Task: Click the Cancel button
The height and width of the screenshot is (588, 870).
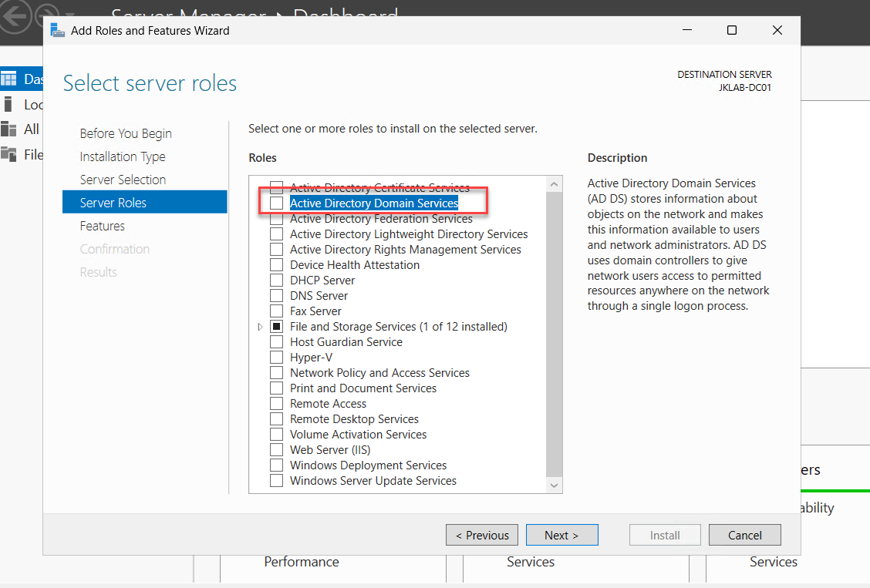Action: (x=744, y=536)
